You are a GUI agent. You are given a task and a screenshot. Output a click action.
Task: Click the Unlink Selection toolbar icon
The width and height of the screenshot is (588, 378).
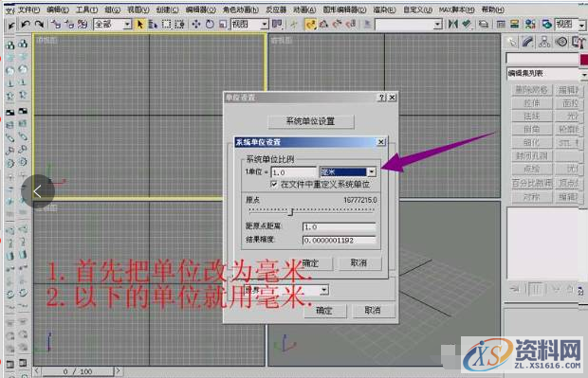[69, 25]
